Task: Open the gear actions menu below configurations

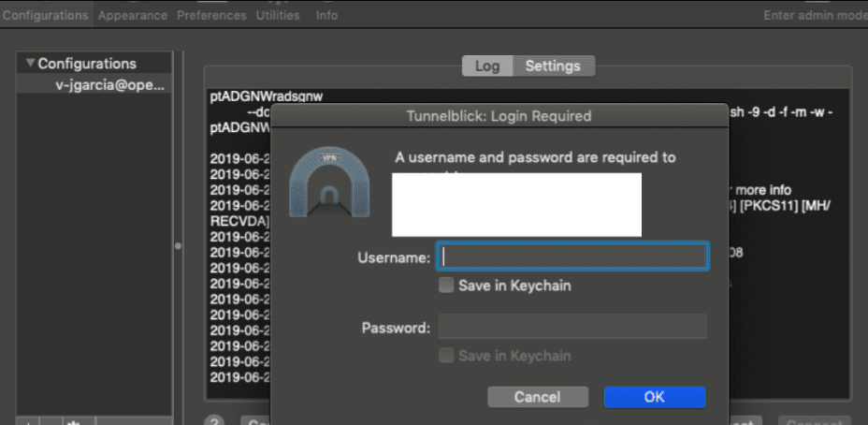Action: 73,421
